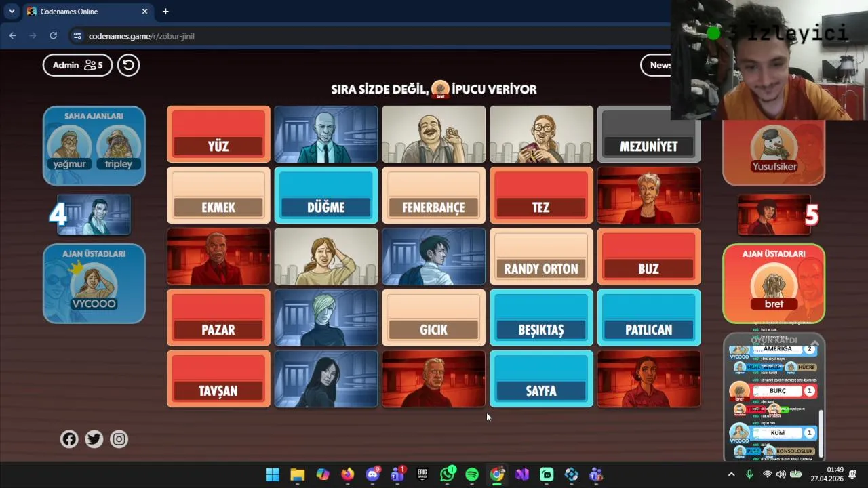
Task: Open Facebook link icon
Action: point(69,439)
